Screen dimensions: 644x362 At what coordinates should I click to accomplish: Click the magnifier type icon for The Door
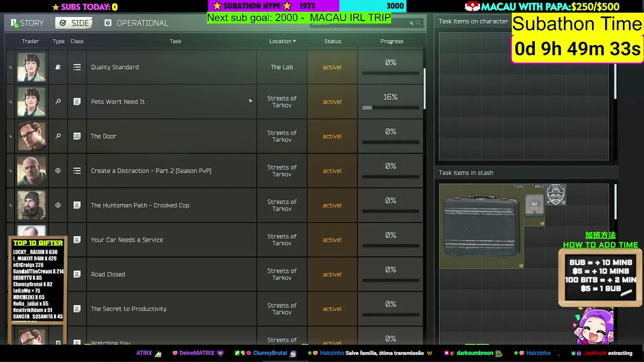pos(58,136)
